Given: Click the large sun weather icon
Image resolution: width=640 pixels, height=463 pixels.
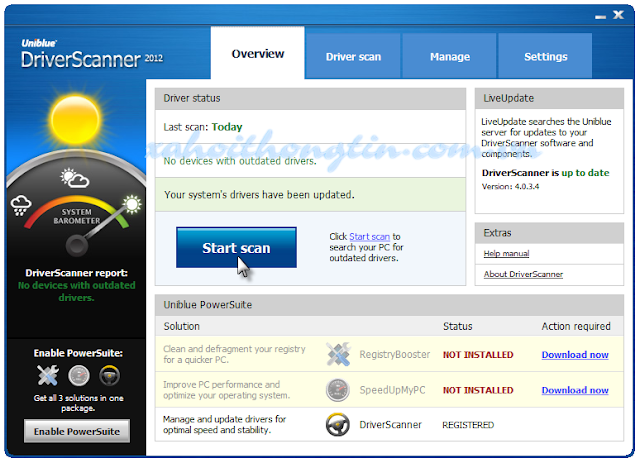Looking at the screenshot, I should [75, 120].
